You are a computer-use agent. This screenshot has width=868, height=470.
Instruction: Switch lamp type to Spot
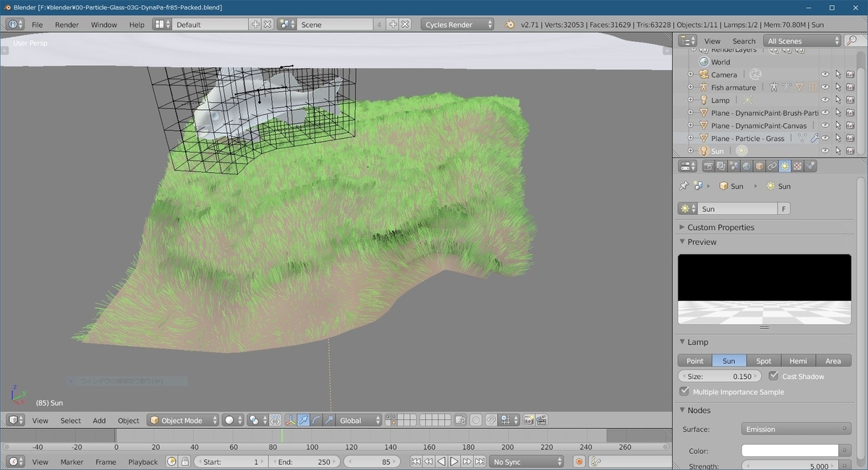click(764, 361)
